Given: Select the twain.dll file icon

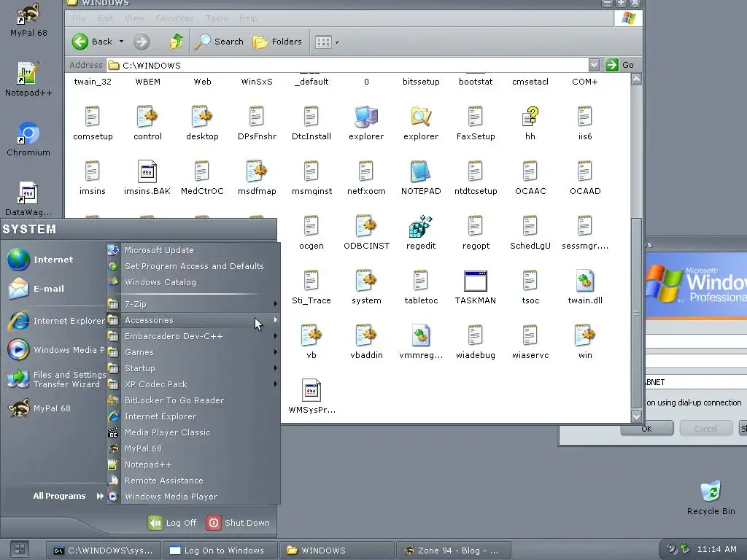Looking at the screenshot, I should (584, 281).
